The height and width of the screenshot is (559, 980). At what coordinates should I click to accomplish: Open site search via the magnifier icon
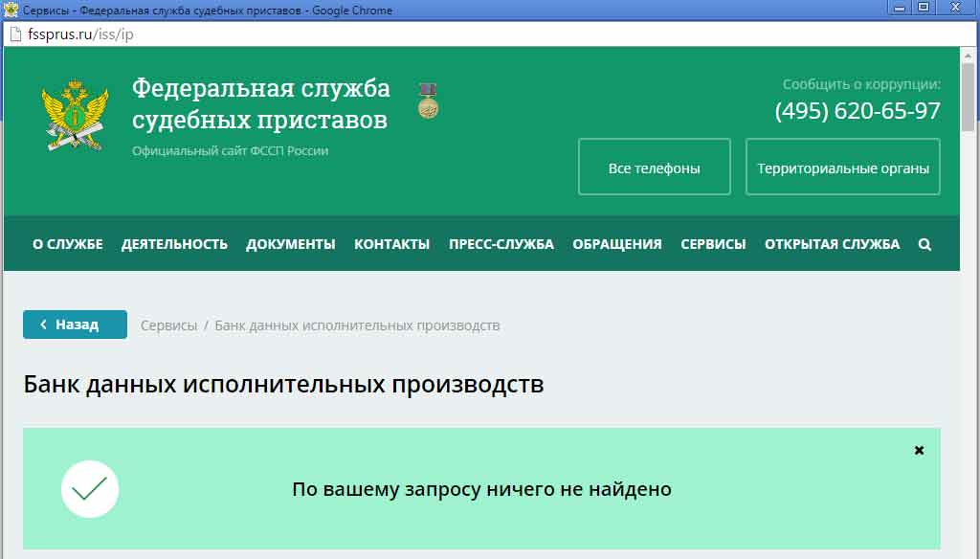[x=924, y=244]
